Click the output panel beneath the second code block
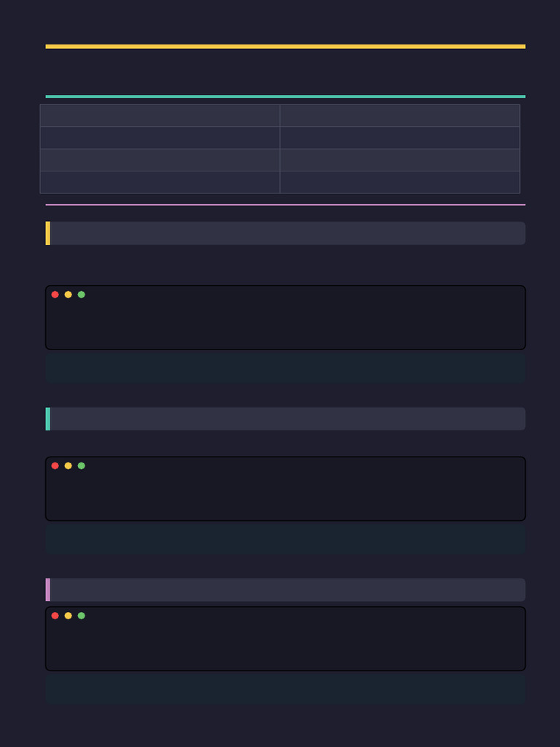 tap(285, 539)
